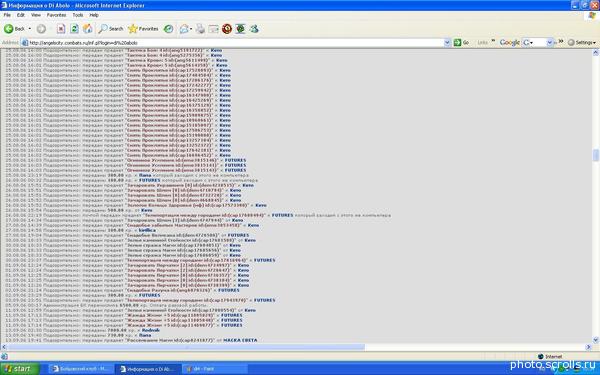
Task: Click the vertical scrollbar up arrow
Action: click(595, 53)
